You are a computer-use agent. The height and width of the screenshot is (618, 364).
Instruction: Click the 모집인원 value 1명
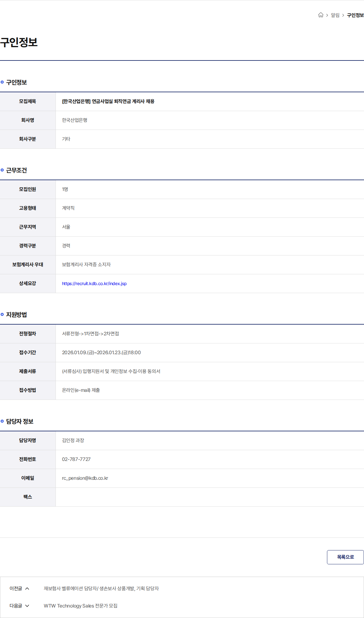[65, 189]
